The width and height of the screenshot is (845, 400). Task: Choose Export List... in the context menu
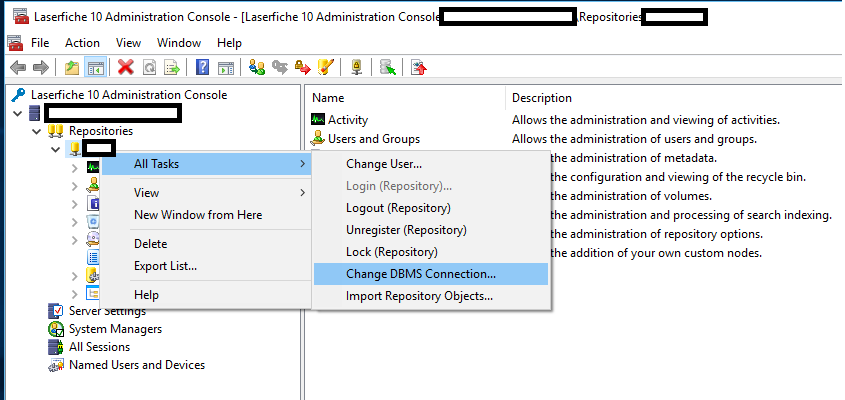(x=206, y=266)
